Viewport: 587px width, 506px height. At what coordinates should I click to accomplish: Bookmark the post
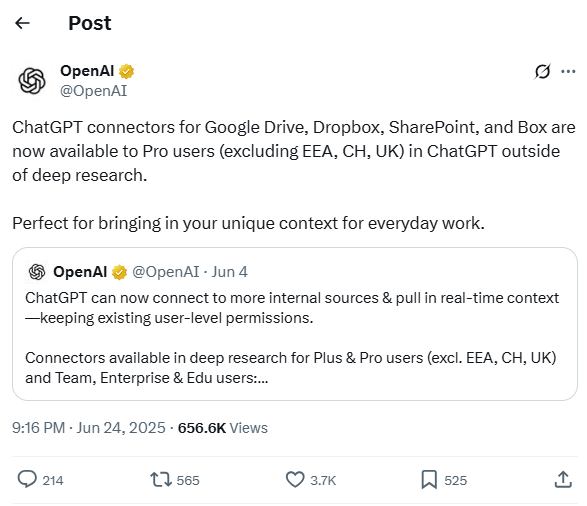(x=429, y=479)
